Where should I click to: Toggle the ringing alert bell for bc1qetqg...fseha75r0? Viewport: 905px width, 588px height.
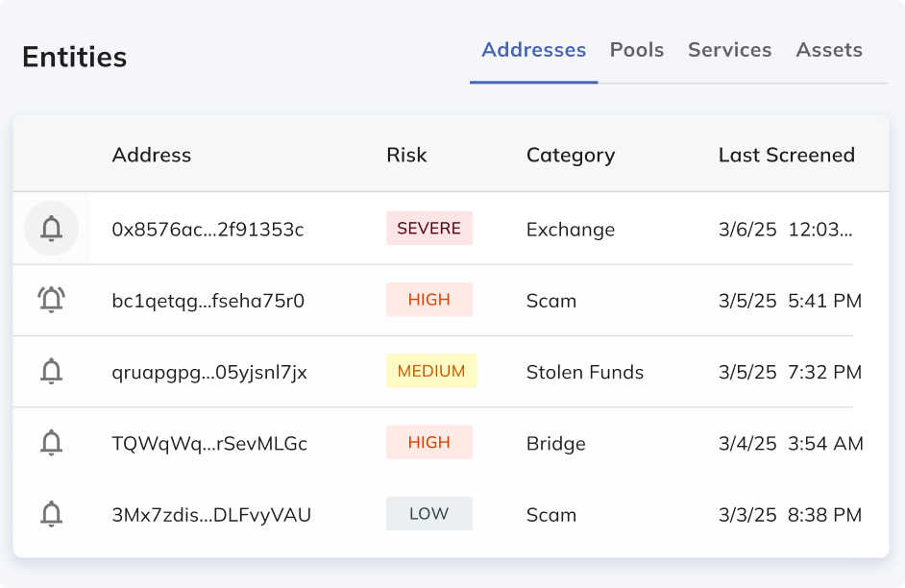[51, 300]
